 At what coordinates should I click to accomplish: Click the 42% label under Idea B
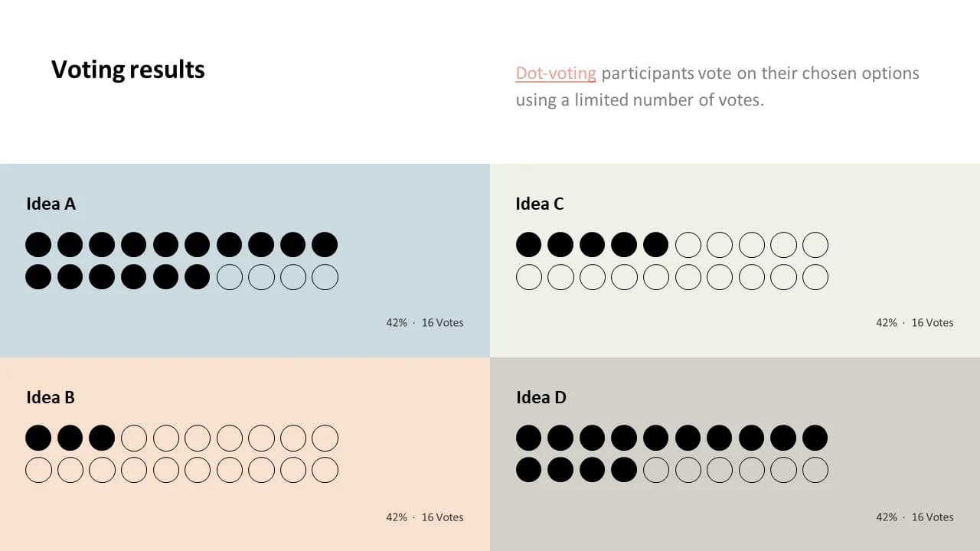pyautogui.click(x=397, y=517)
